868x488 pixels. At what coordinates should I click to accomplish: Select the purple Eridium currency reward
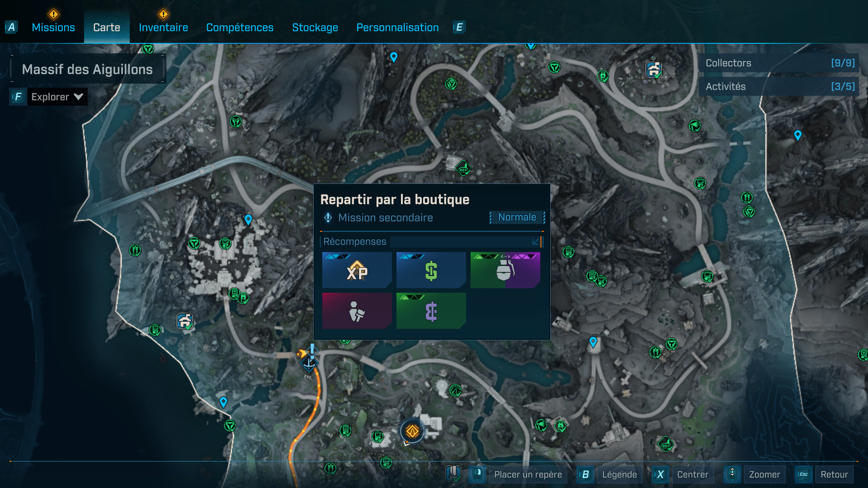coord(431,311)
